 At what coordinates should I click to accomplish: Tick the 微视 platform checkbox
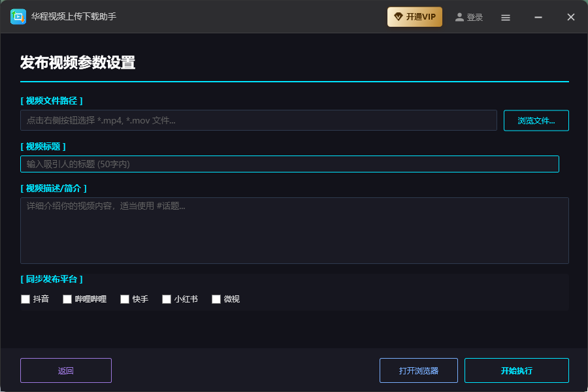(216, 299)
